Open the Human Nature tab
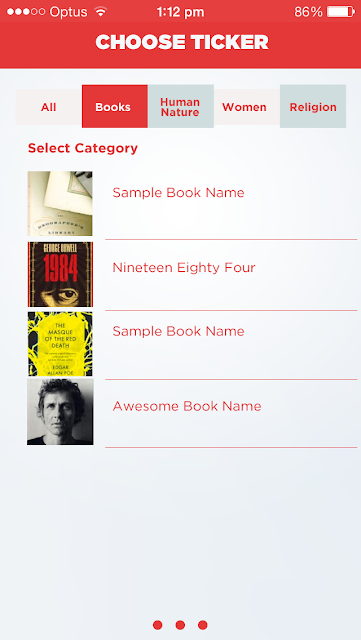The width and height of the screenshot is (361, 640). click(181, 107)
